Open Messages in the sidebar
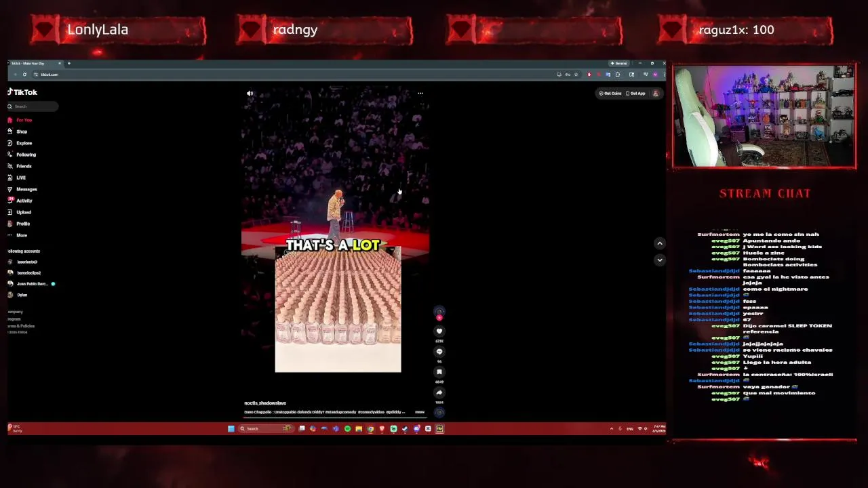Screen dimensions: 868x488 click(22, 189)
